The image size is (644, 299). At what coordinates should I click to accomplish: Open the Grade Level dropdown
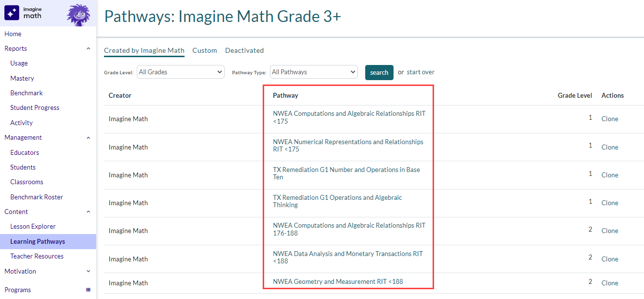180,71
